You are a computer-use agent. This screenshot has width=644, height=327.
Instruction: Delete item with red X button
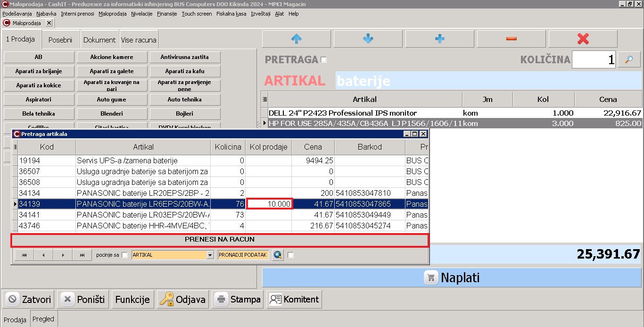click(x=583, y=39)
